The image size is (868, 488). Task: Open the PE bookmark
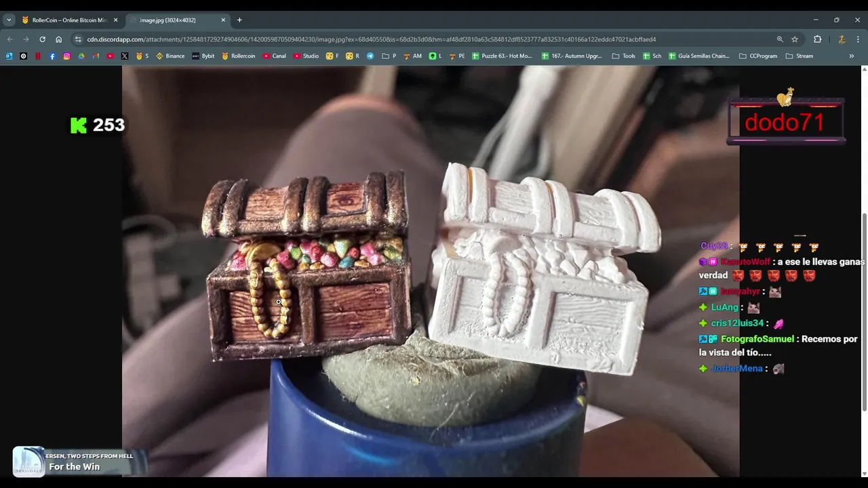pyautogui.click(x=456, y=56)
